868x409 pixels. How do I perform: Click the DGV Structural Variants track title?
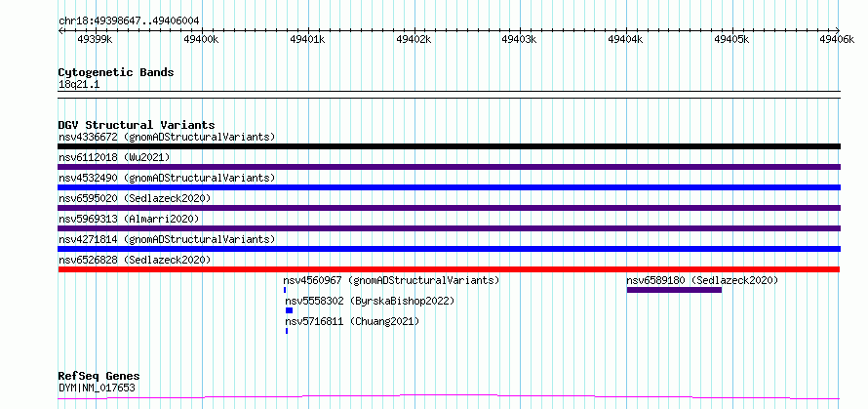tap(137, 125)
